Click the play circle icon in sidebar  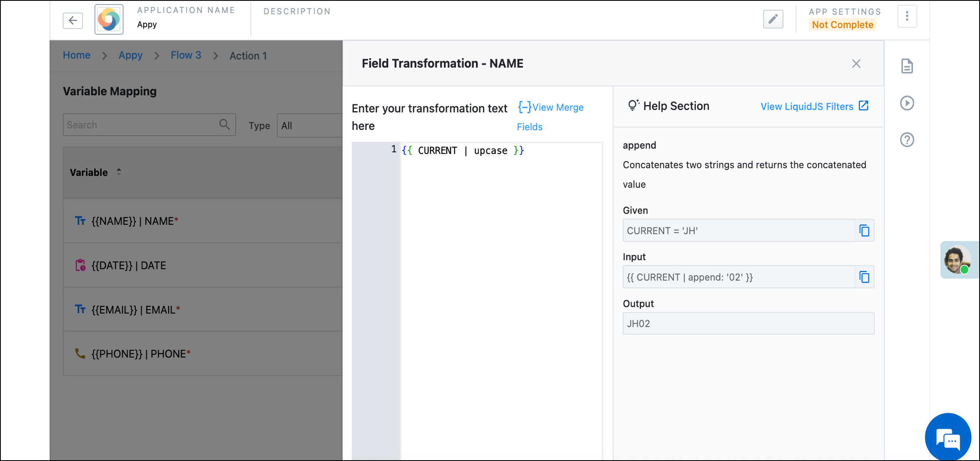coord(907,103)
